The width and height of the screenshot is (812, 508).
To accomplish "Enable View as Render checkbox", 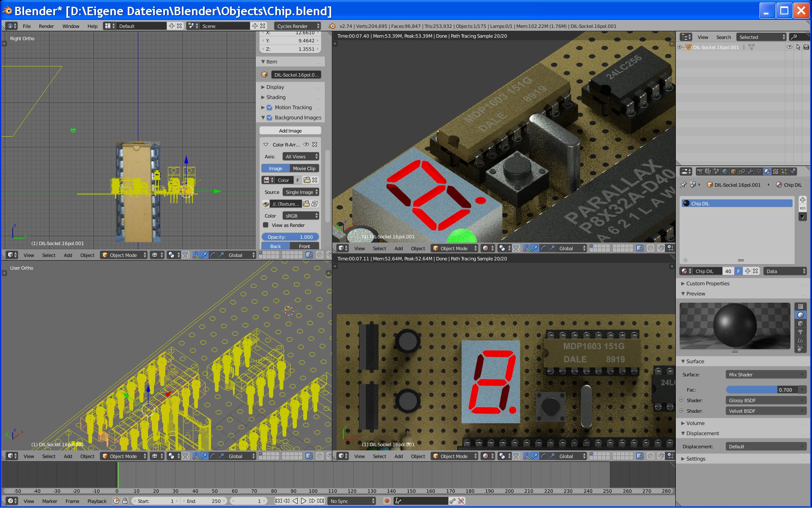I will (x=266, y=225).
